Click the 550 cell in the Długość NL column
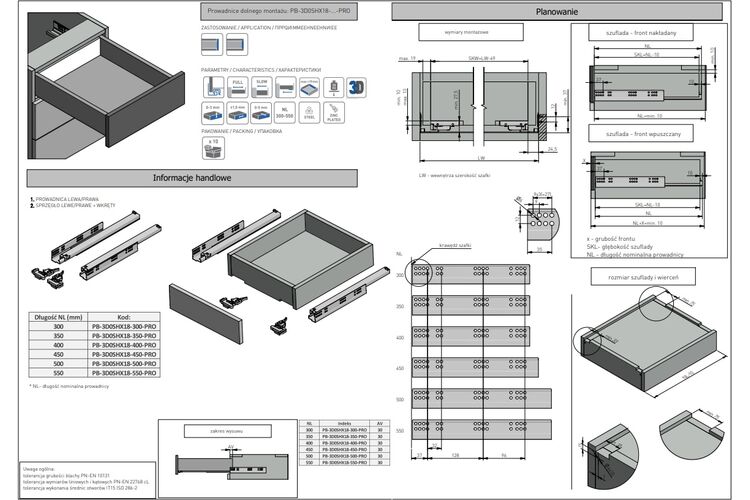Image resolution: width=750 pixels, height=500 pixels. [58, 373]
